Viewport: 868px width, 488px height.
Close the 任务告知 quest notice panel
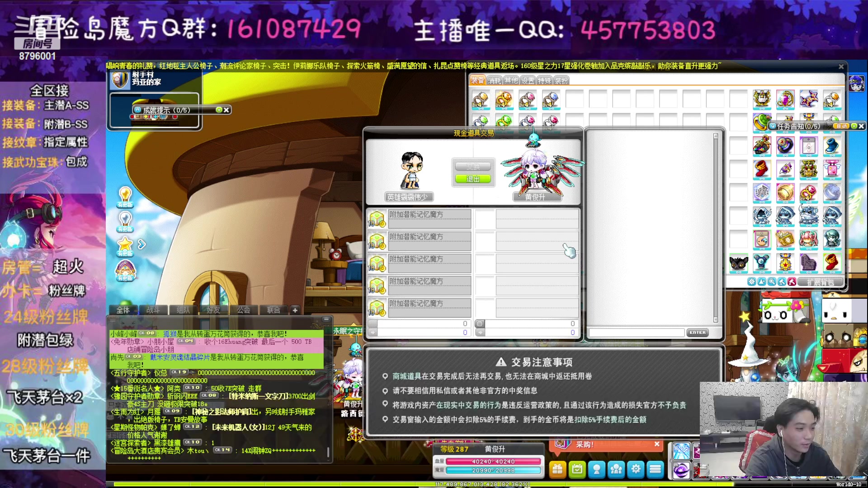(x=861, y=126)
